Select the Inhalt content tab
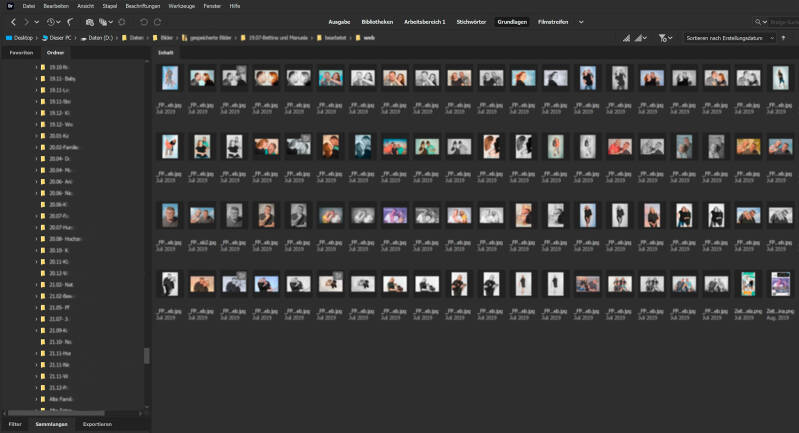 (x=165, y=52)
